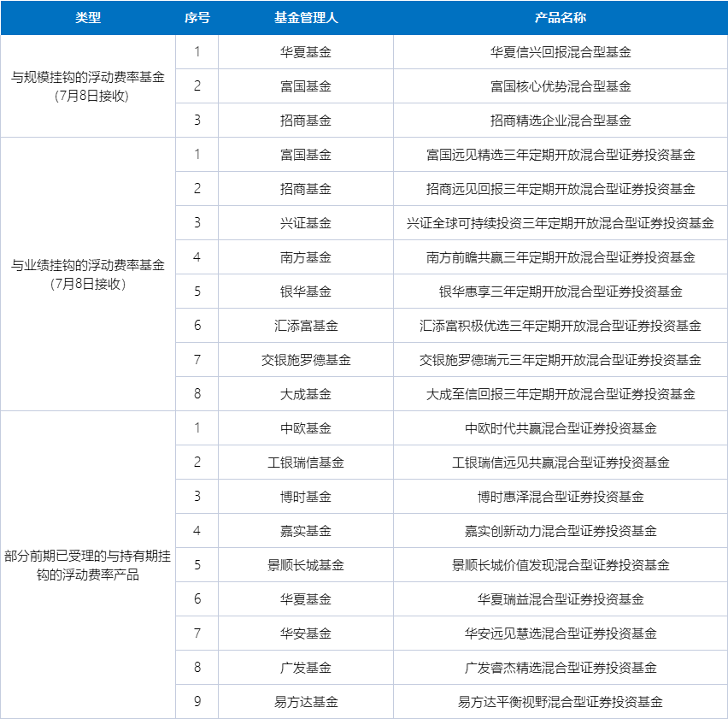Select 大成至信回报三年定期开放 product cell
Image resolution: width=728 pixels, height=719 pixels.
point(560,394)
